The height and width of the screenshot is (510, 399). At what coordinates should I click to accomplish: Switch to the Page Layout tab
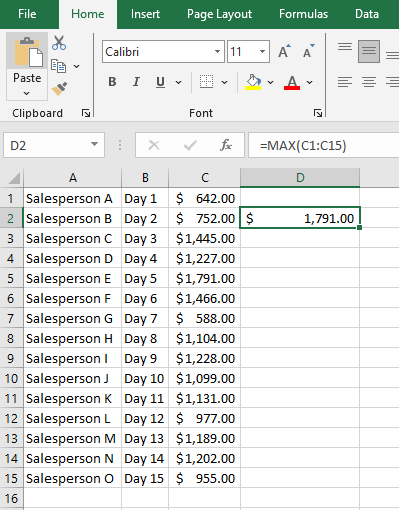pyautogui.click(x=219, y=14)
